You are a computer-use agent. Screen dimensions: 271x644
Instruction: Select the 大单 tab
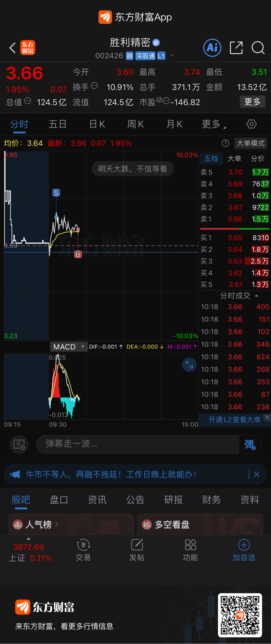click(x=234, y=158)
